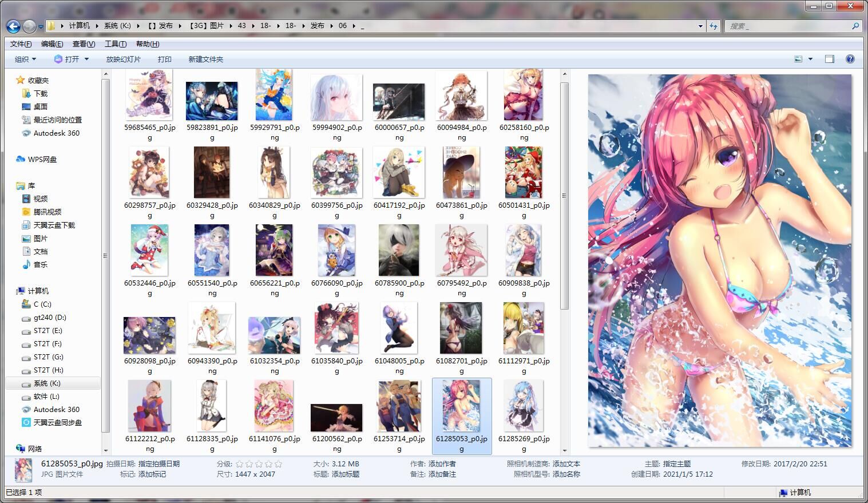Click the Back navigation arrow button
The width and height of the screenshot is (868, 503).
click(13, 26)
